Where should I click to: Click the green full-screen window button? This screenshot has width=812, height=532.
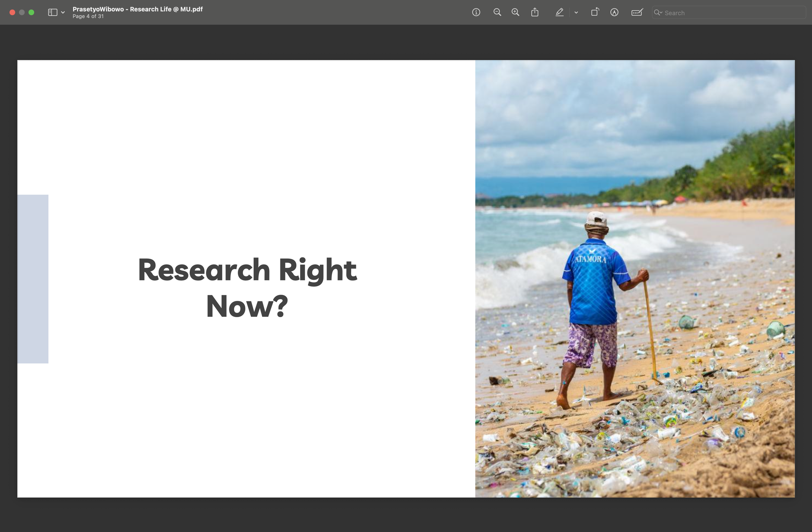click(32, 13)
